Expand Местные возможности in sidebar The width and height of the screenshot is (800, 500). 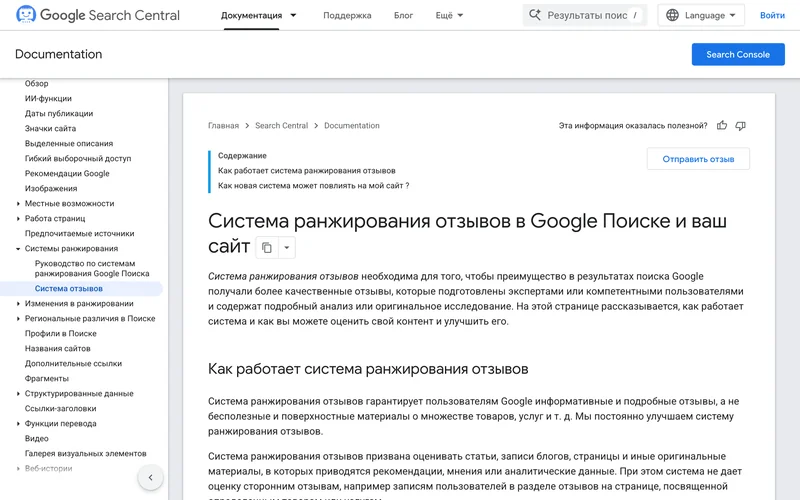click(x=18, y=204)
